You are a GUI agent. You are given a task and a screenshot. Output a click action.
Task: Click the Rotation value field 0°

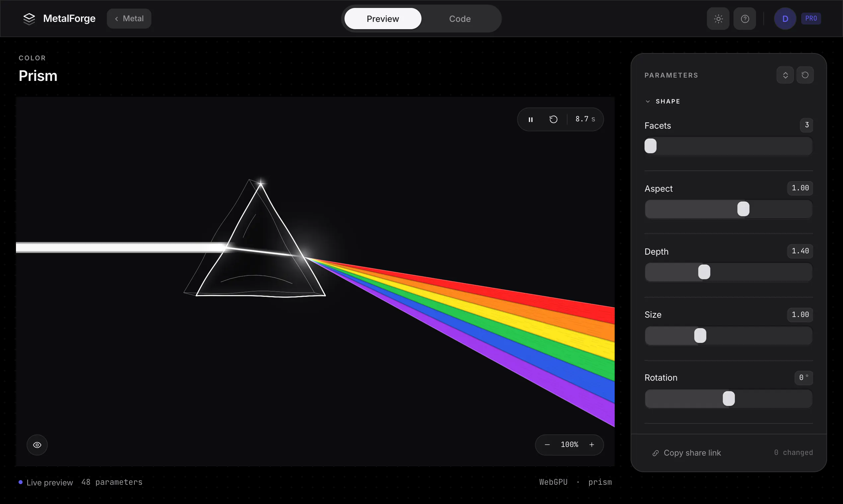[x=804, y=378]
